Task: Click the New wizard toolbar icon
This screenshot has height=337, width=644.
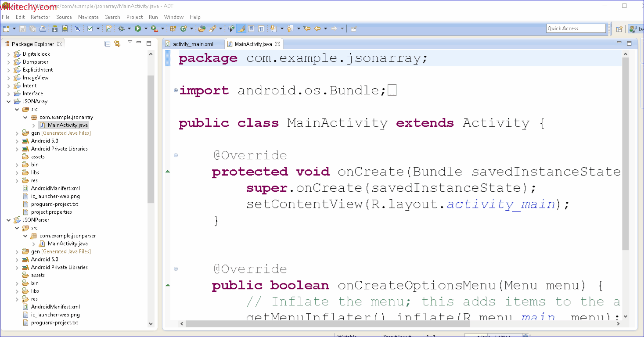Action: tap(6, 29)
